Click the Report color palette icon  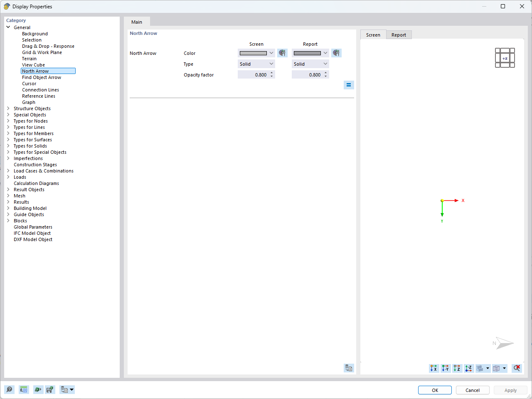pos(336,53)
